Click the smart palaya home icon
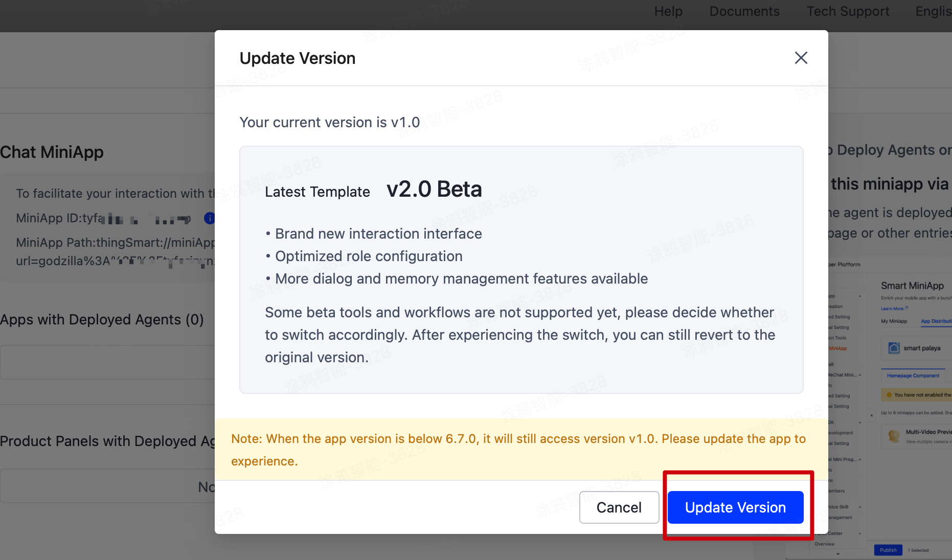 tap(894, 348)
